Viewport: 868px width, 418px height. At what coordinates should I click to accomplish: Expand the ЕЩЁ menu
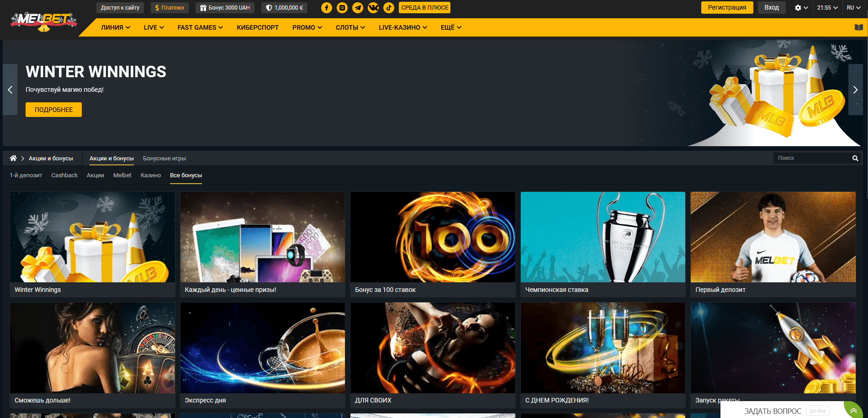451,27
